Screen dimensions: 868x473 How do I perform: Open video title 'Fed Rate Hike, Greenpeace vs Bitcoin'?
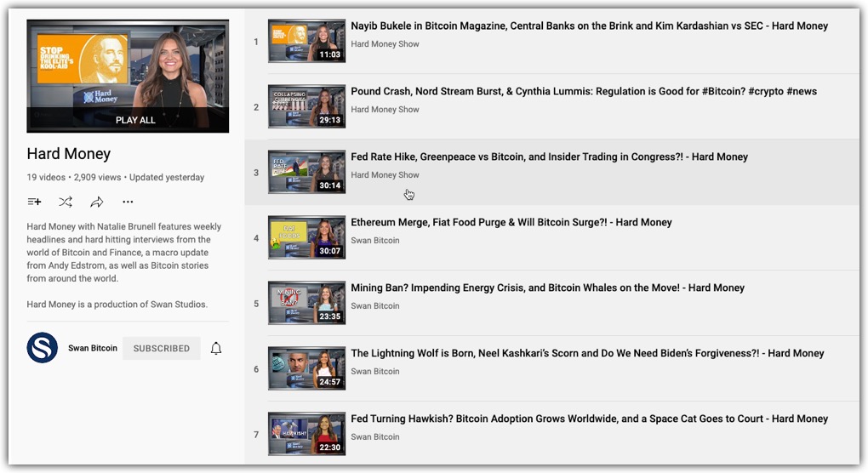[549, 157]
